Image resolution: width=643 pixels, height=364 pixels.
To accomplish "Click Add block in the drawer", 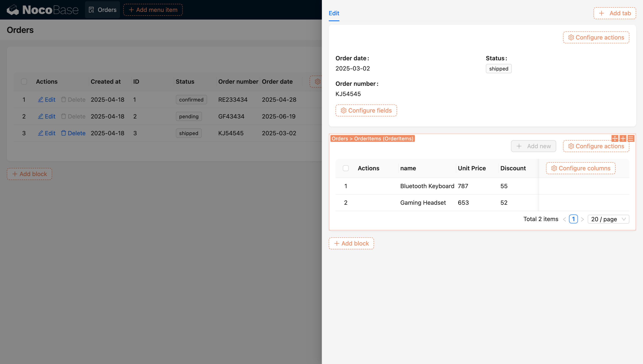I will click(x=351, y=243).
